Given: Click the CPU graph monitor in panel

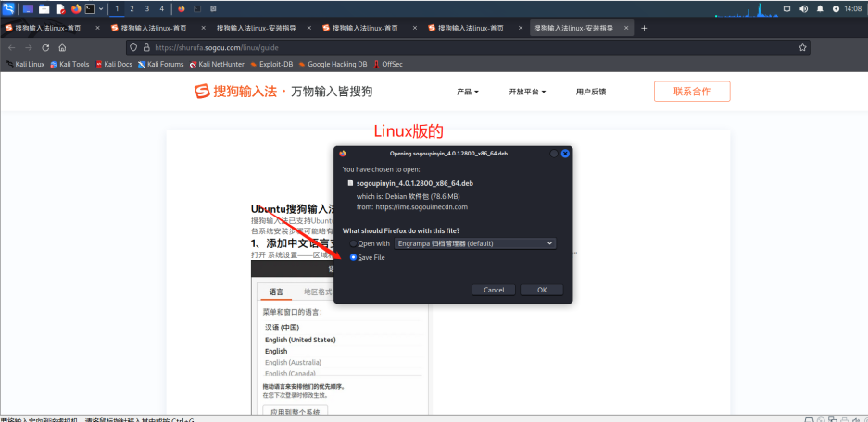Looking at the screenshot, I should click(745, 9).
